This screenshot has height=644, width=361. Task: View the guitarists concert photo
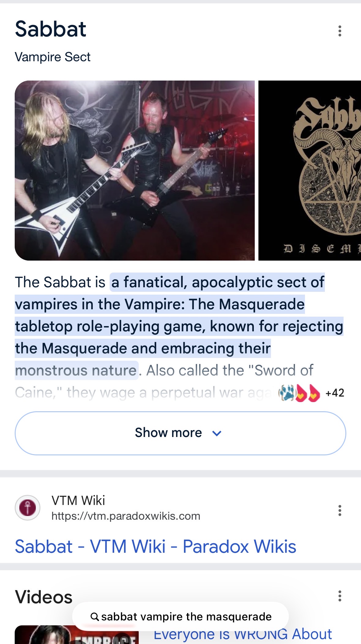(x=135, y=171)
